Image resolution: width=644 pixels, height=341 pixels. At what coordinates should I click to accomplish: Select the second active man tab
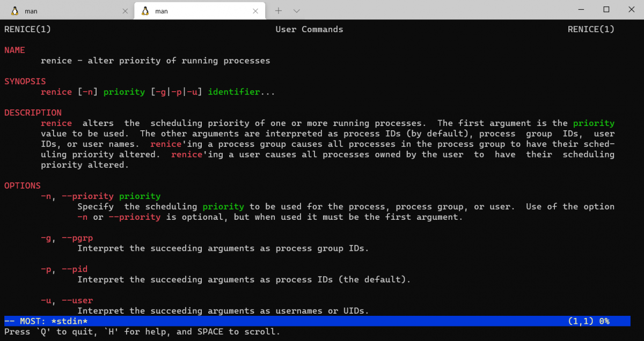click(x=199, y=11)
